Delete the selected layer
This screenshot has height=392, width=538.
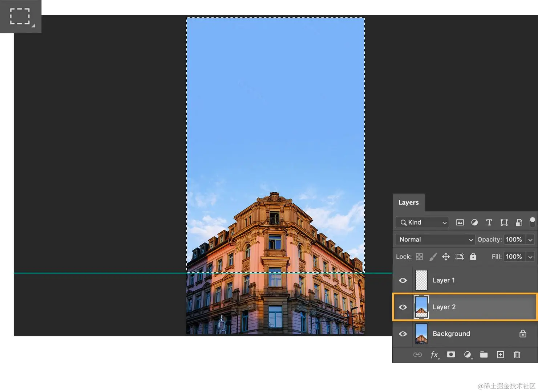517,355
